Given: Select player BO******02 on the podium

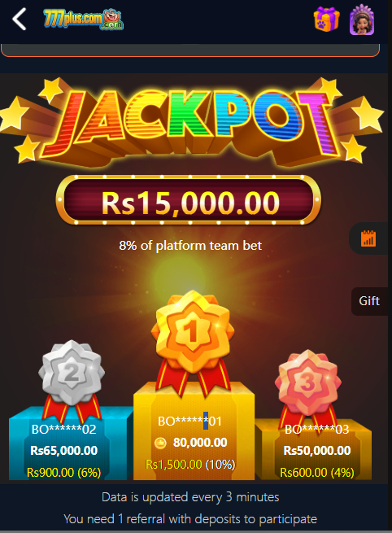Looking at the screenshot, I should [x=64, y=430].
